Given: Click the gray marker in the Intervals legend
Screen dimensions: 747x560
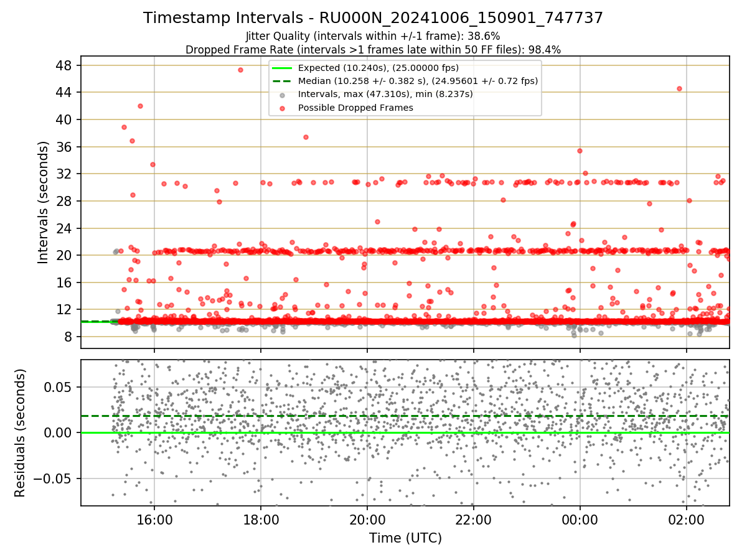Looking at the screenshot, I should click(x=283, y=95).
